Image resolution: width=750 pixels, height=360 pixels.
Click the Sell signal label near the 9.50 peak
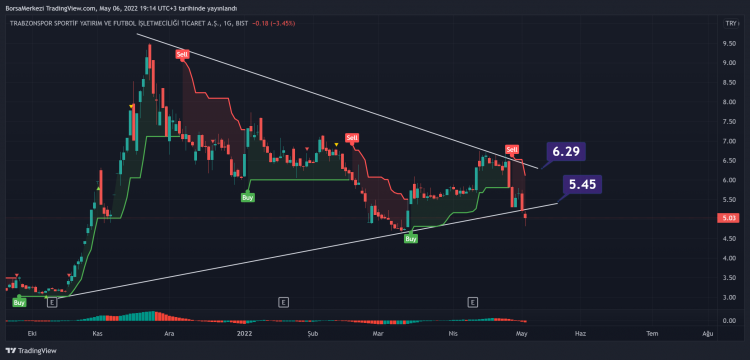pos(182,55)
